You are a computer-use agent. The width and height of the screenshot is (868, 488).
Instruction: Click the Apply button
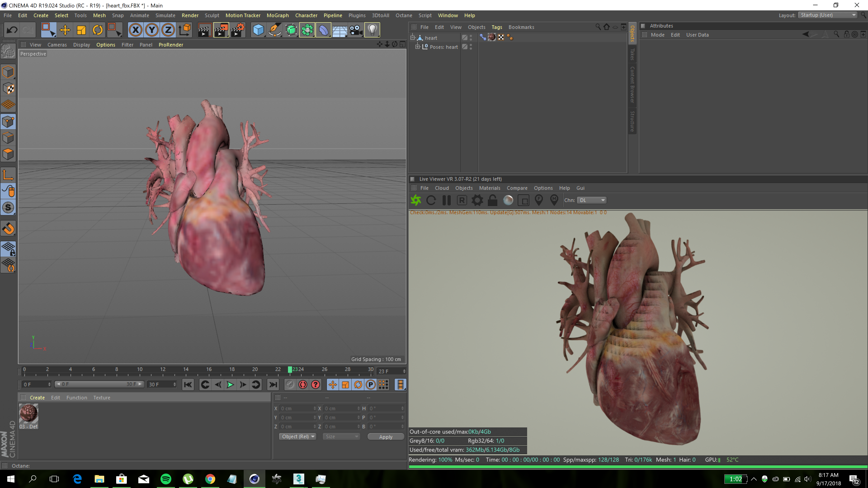[385, 437]
